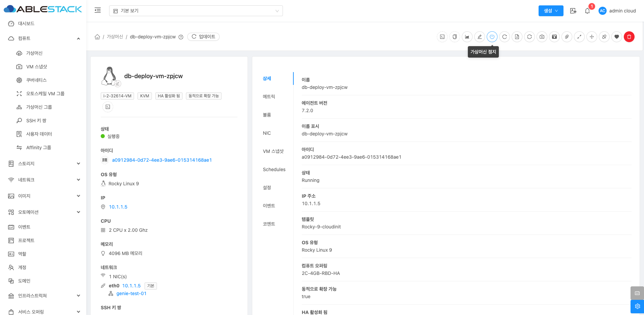This screenshot has width=644, height=315.
Task: Click the red delete VM trash icon
Action: 629,37
